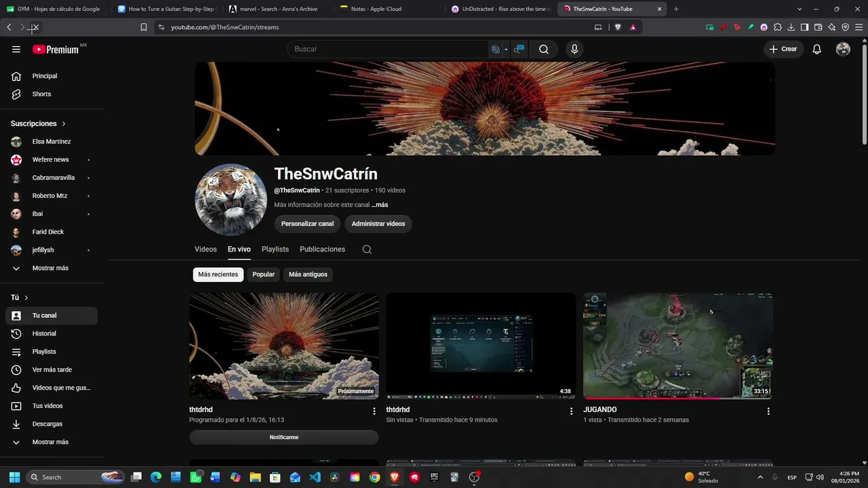Click the red Tp extension icon
Viewport: 868px width, 488px height.
pyautogui.click(x=736, y=27)
